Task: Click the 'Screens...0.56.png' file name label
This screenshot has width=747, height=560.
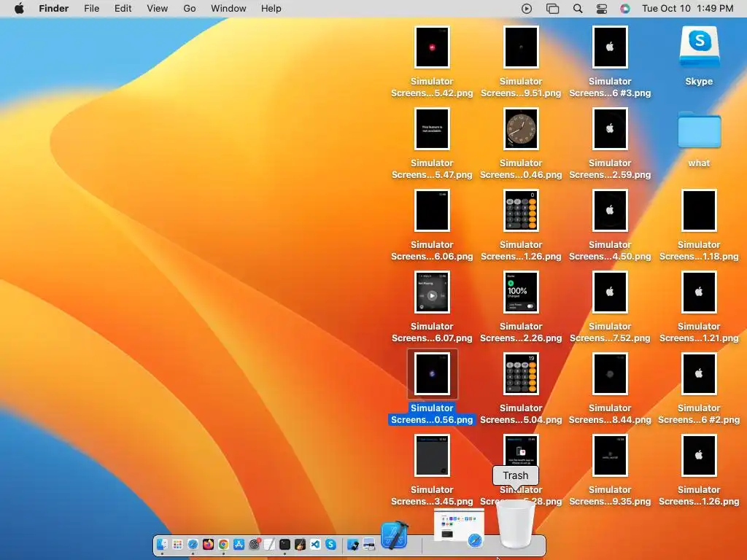Action: [432, 419]
